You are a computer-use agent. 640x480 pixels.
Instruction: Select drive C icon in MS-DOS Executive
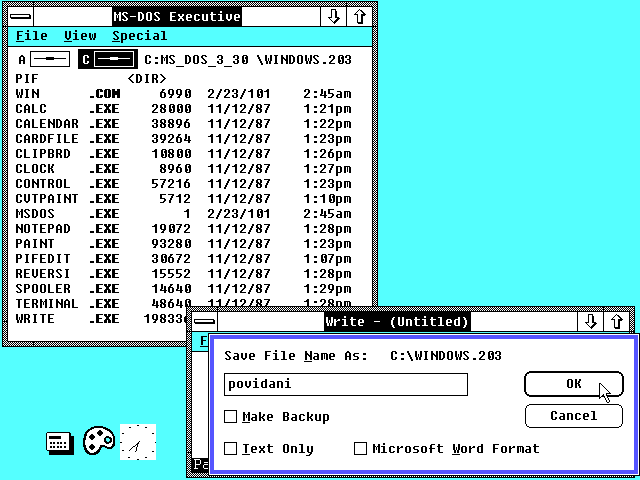[x=114, y=60]
